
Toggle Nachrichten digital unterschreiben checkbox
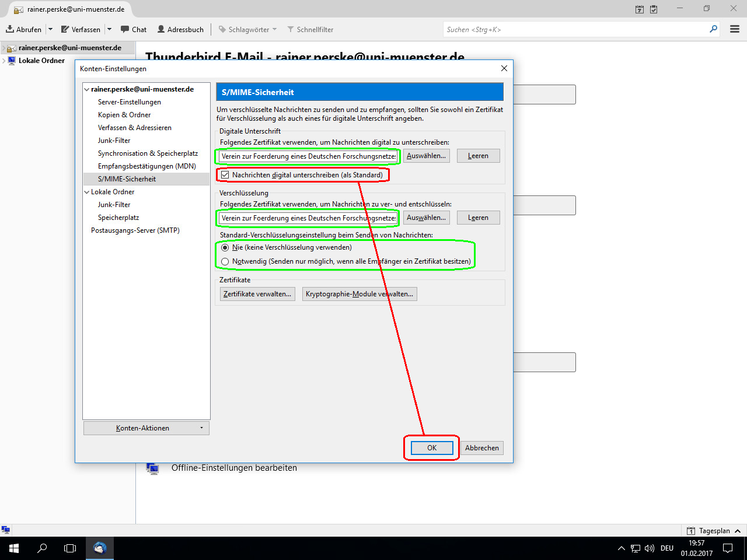point(225,175)
